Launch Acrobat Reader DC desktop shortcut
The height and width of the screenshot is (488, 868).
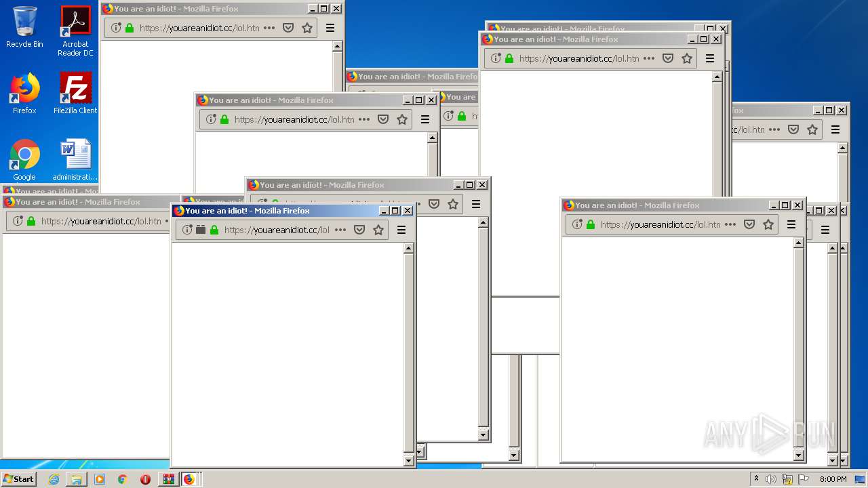click(75, 31)
